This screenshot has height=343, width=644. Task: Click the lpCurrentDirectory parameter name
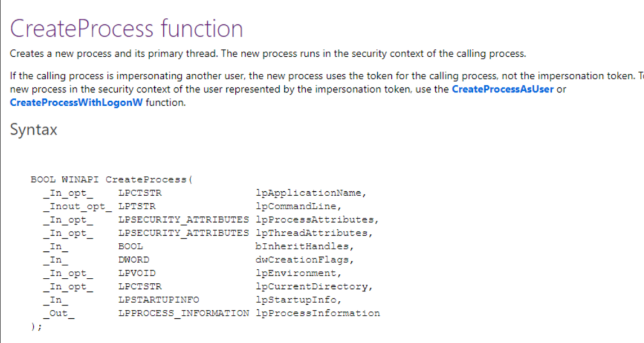314,287
